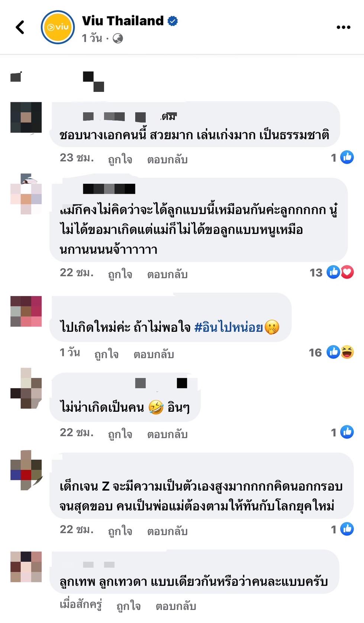364x623 pixels.
Task: Open the Viu Thailand page name
Action: 123,21
